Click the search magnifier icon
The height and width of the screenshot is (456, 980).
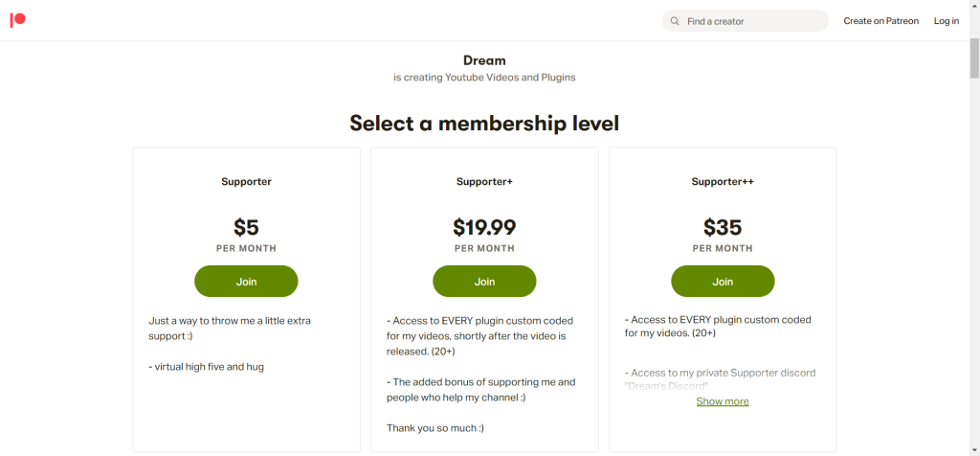pyautogui.click(x=675, y=21)
